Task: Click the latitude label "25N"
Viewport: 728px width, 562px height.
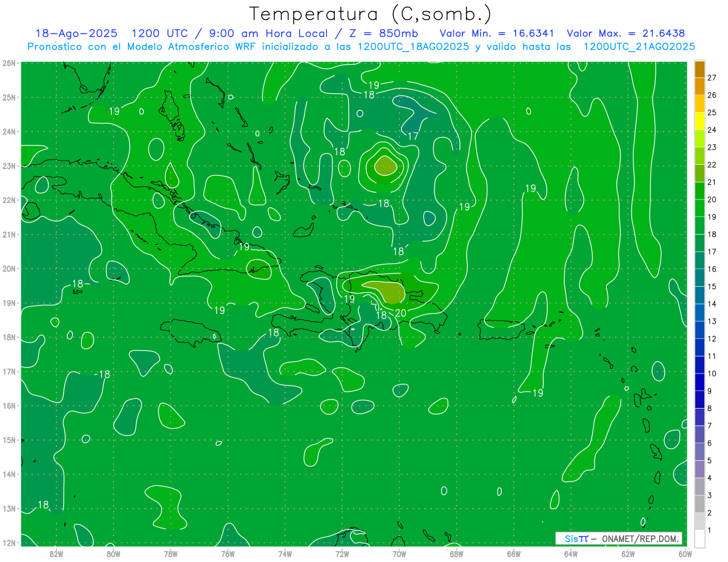Action: pos(9,97)
